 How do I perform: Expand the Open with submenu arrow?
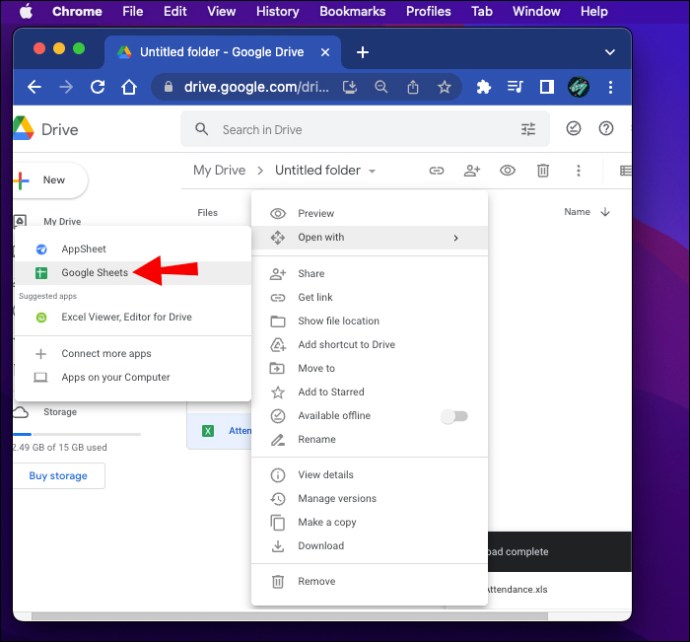click(x=456, y=238)
